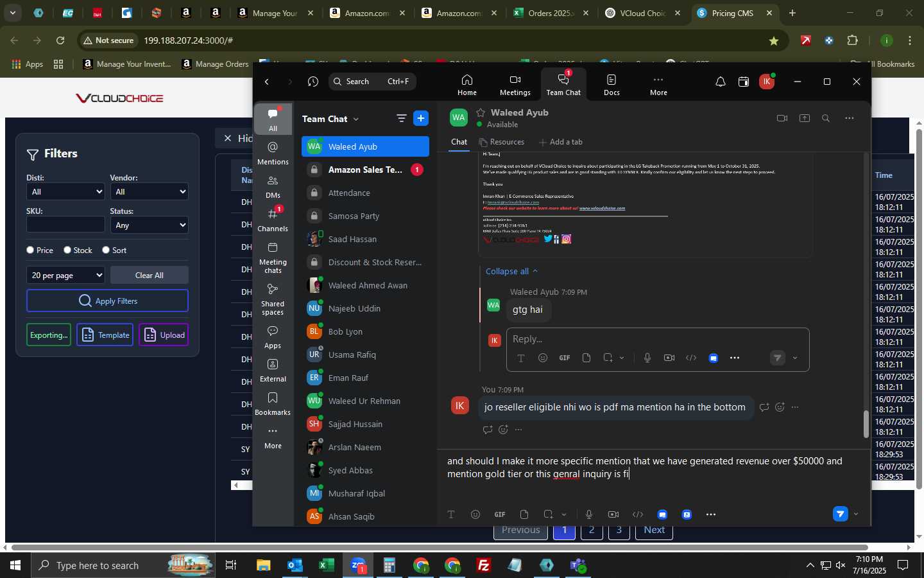Open Excel from the Windows taskbar
The height and width of the screenshot is (578, 924).
pyautogui.click(x=326, y=565)
